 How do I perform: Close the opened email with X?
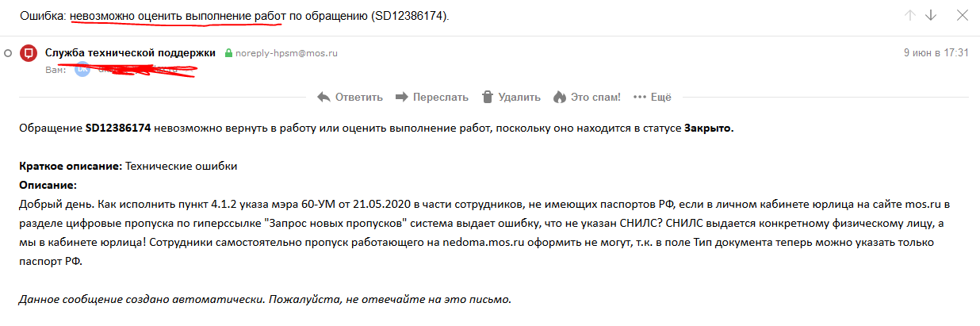[963, 15]
